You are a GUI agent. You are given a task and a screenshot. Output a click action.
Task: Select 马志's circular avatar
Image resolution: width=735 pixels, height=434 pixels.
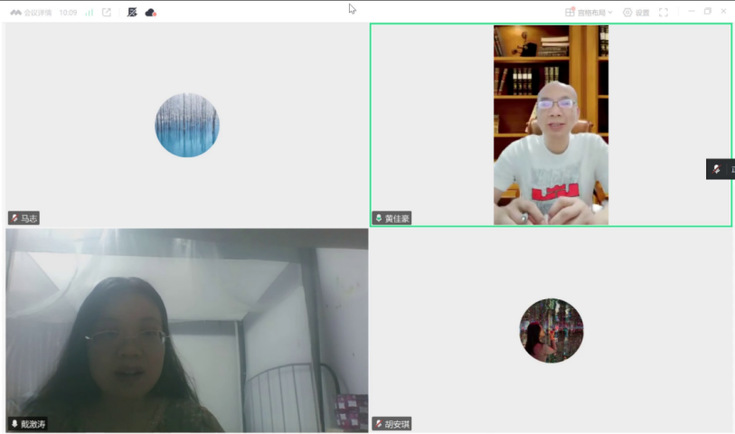[187, 125]
